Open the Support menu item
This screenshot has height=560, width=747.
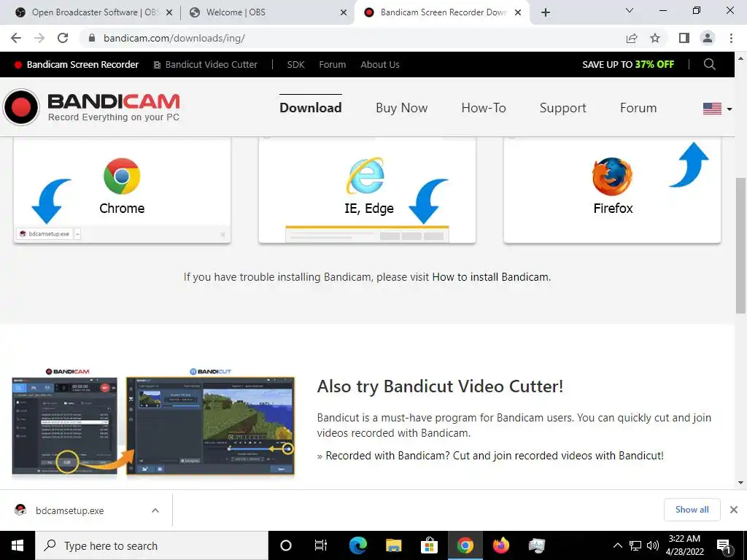coord(562,108)
